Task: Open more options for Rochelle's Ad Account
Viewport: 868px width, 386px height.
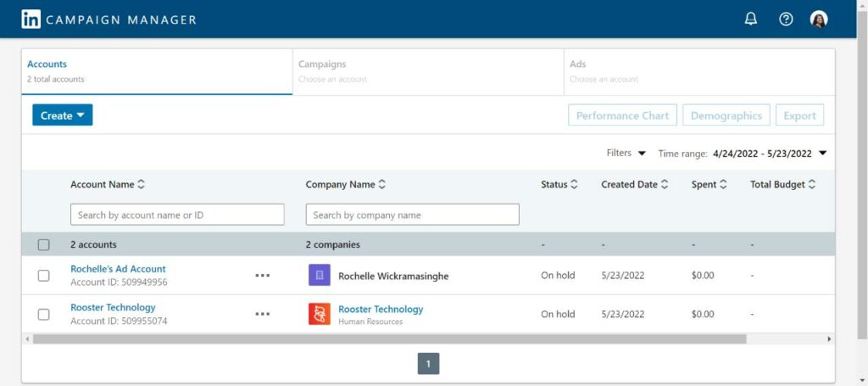Action: click(263, 275)
